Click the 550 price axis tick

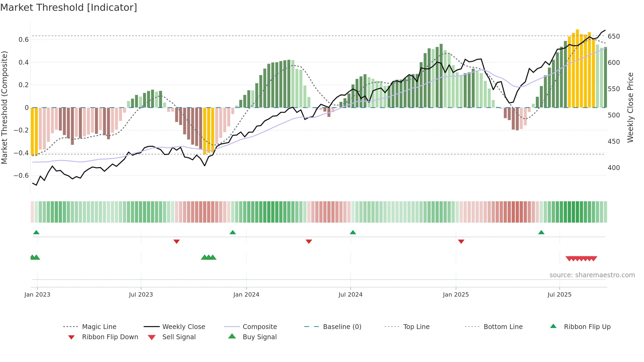[x=614, y=89]
